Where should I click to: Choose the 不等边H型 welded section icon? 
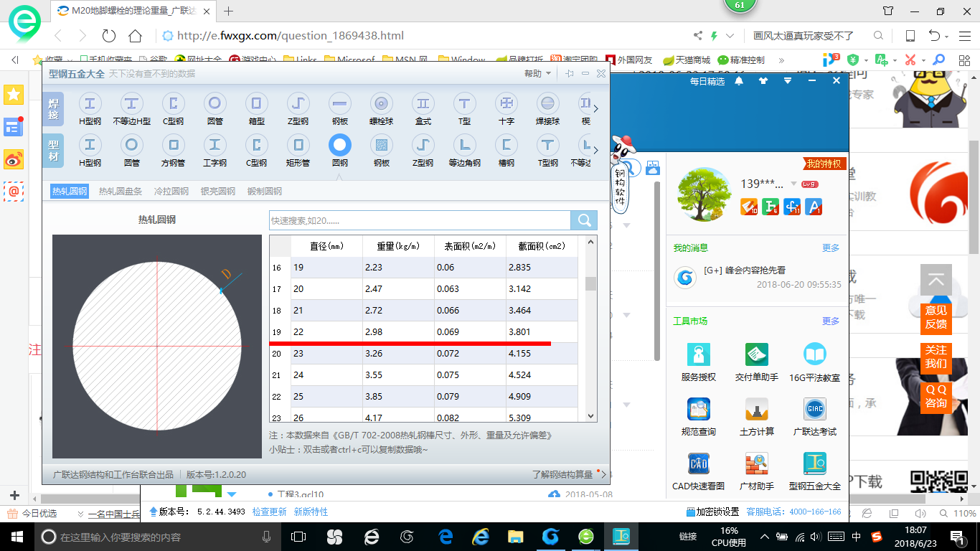pos(131,109)
